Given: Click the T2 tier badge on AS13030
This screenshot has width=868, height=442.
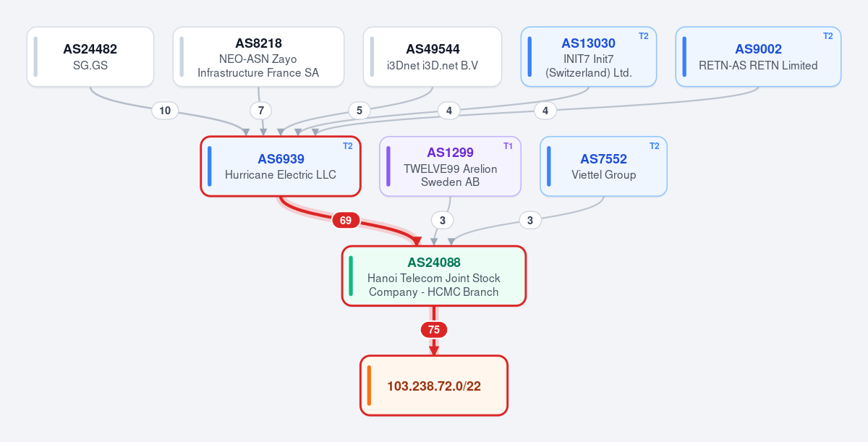Looking at the screenshot, I should pyautogui.click(x=643, y=36).
